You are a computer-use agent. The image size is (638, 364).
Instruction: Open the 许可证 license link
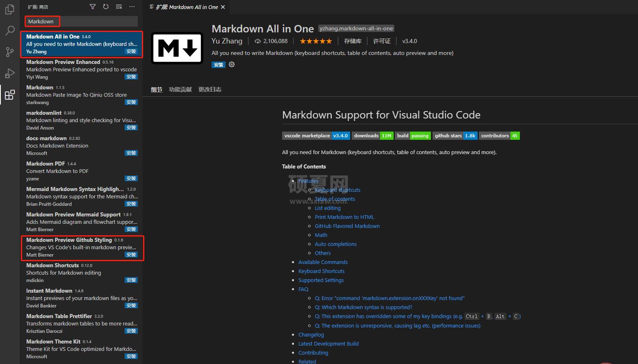tap(382, 41)
